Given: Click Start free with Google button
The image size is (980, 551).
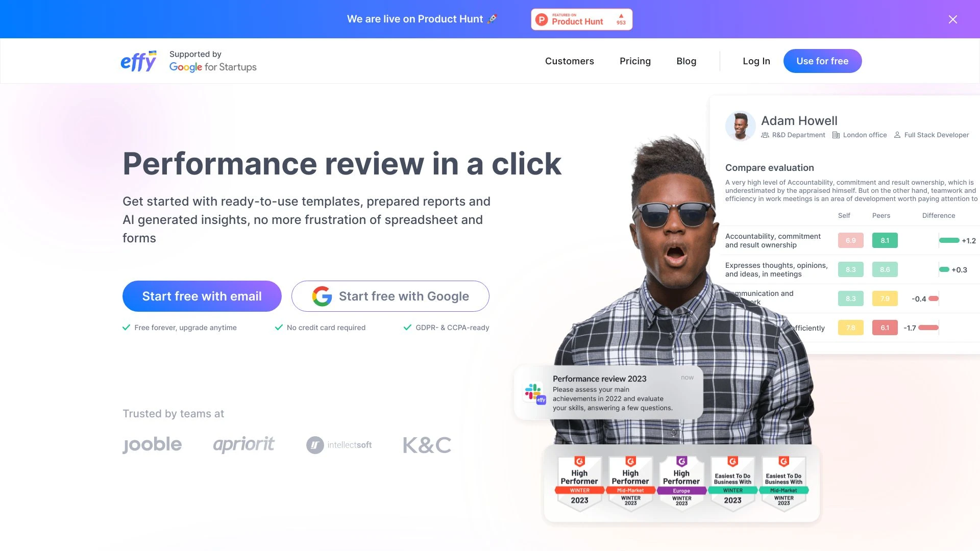Looking at the screenshot, I should click(x=390, y=296).
